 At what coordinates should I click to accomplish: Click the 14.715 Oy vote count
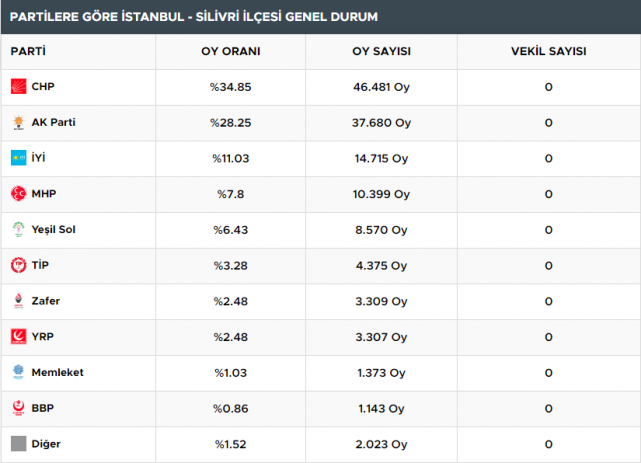coord(381,159)
